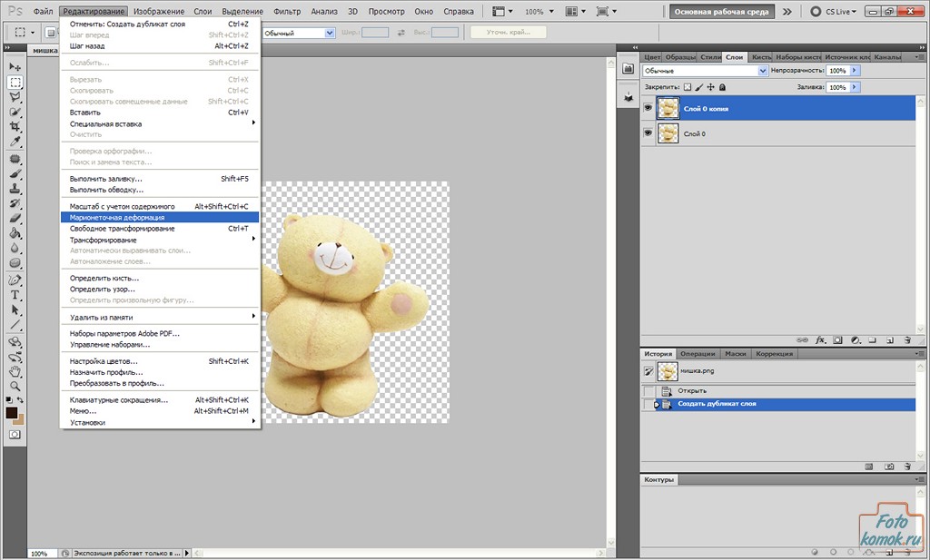Select the 'Открыть' history state
This screenshot has width=930, height=560.
[x=693, y=391]
